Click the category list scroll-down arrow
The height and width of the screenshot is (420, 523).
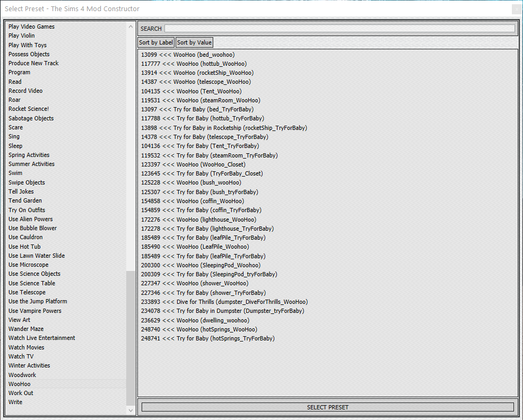130,410
